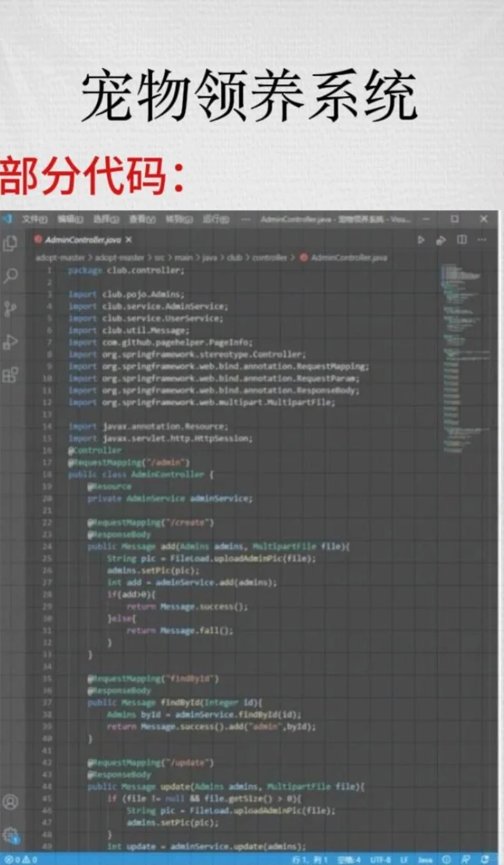This screenshot has width=504, height=865.
Task: Click the 'private AdminService adminService;' line
Action: (x=170, y=498)
